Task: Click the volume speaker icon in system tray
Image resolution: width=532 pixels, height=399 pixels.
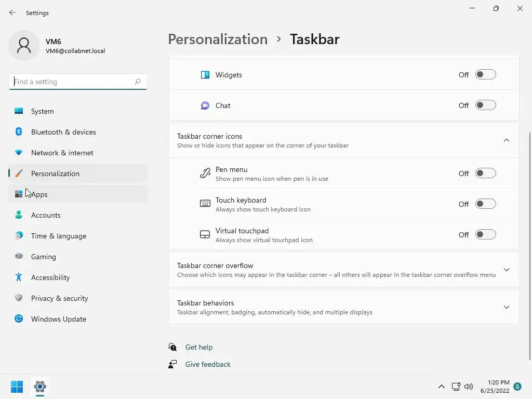Action: click(469, 387)
